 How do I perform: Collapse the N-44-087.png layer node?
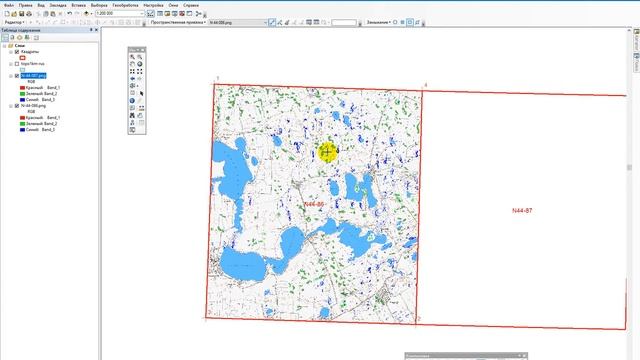pos(11,76)
